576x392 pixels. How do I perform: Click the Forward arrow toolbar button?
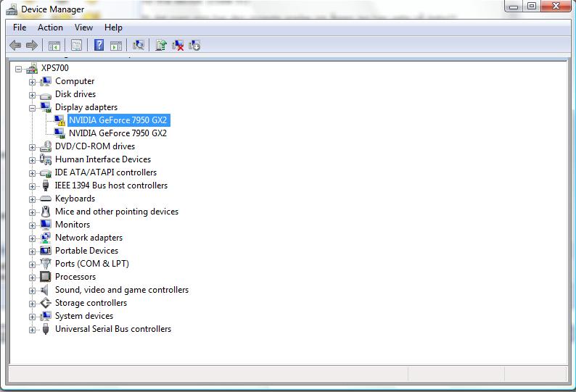coord(32,46)
